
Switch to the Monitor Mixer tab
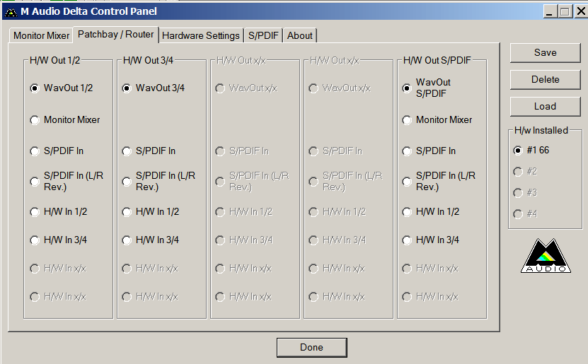point(42,35)
